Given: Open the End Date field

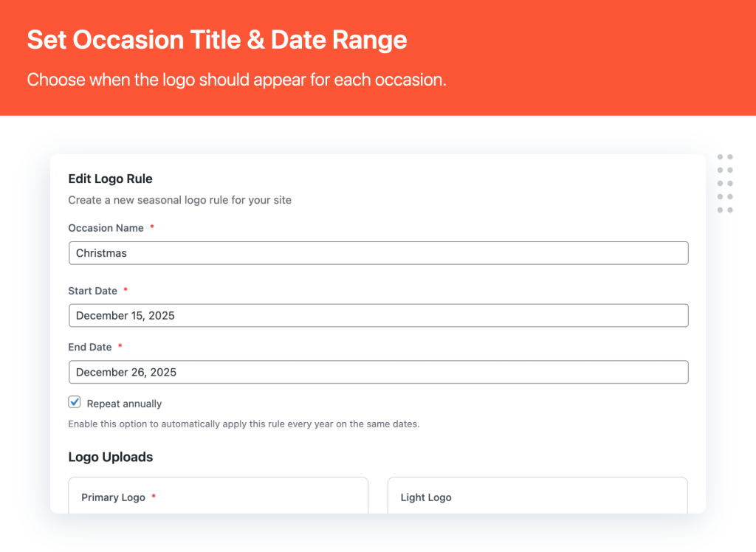Looking at the screenshot, I should (x=378, y=372).
